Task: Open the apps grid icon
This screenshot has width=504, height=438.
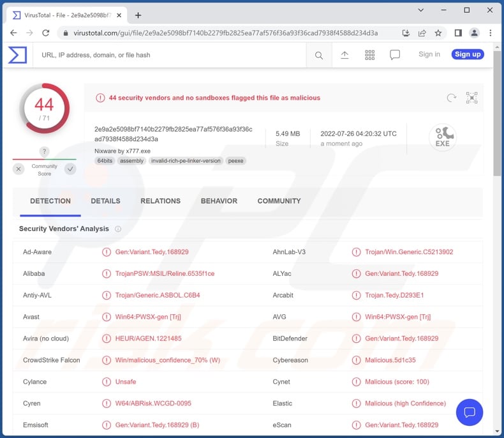Action: click(369, 56)
